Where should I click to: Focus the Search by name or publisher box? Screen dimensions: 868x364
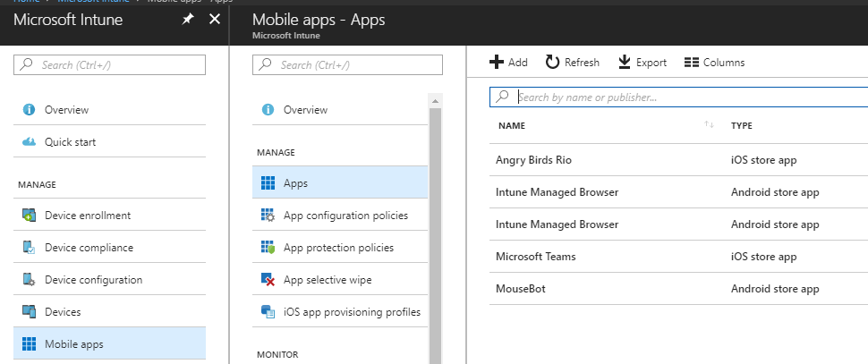click(678, 97)
